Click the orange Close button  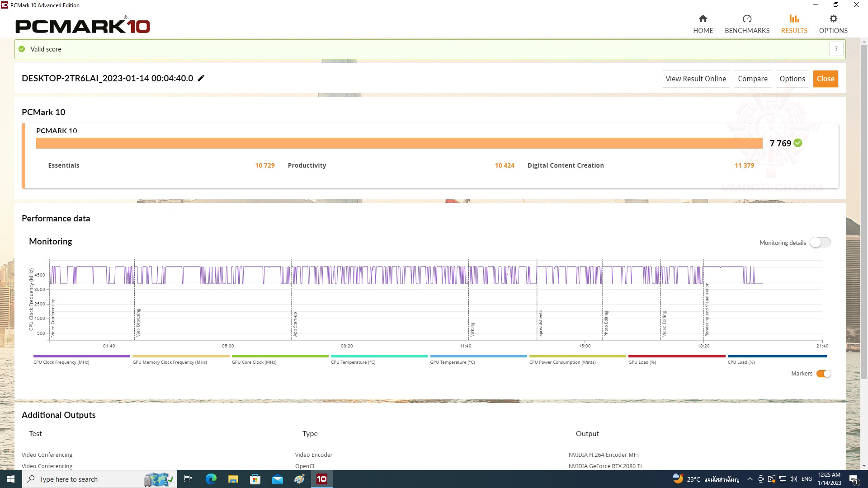tap(825, 79)
